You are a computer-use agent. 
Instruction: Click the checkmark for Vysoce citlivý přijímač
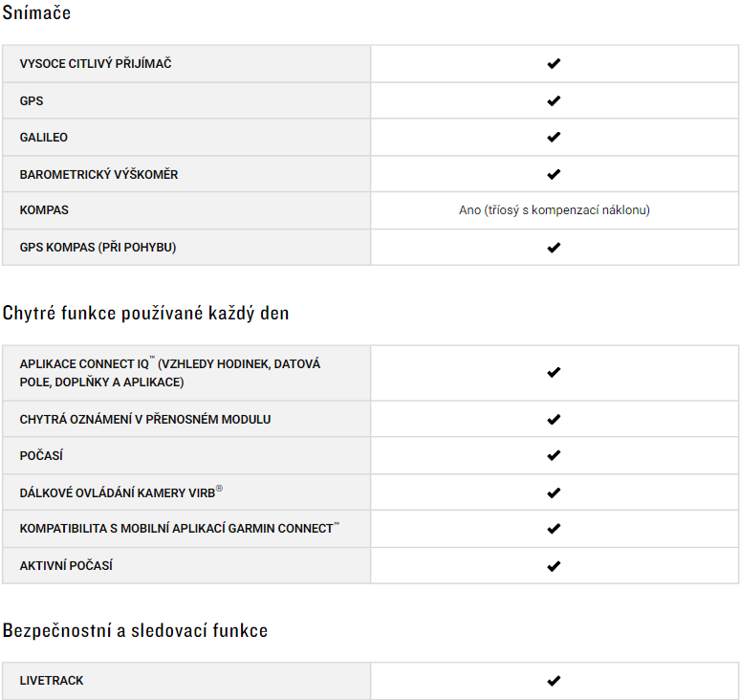pos(554,63)
